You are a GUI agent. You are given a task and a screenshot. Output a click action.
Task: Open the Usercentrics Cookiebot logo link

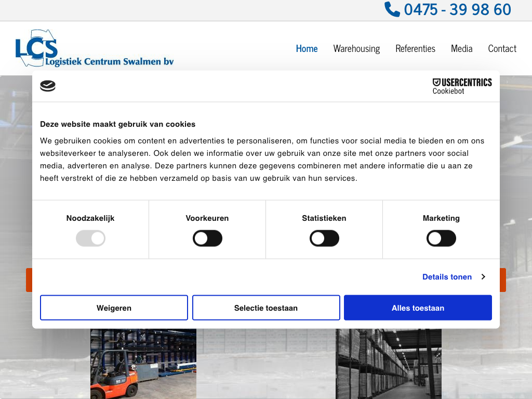pos(462,86)
